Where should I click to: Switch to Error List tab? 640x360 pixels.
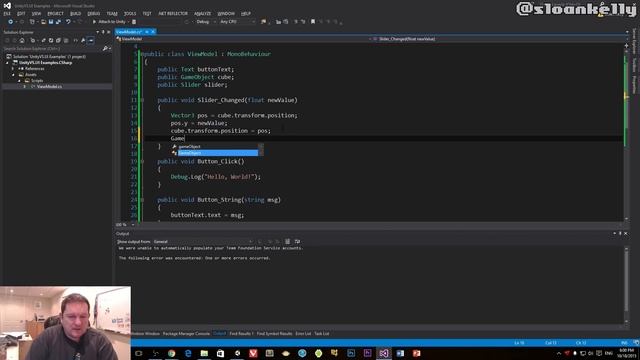tap(303, 333)
